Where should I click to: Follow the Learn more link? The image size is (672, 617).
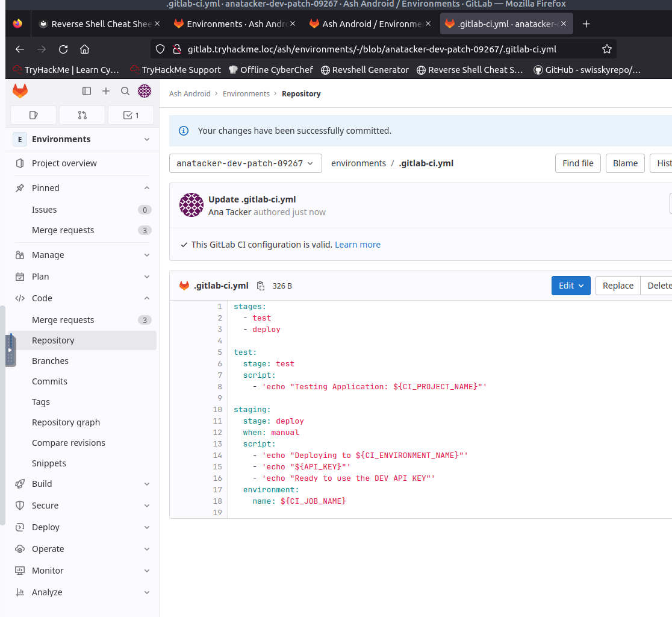(x=358, y=245)
